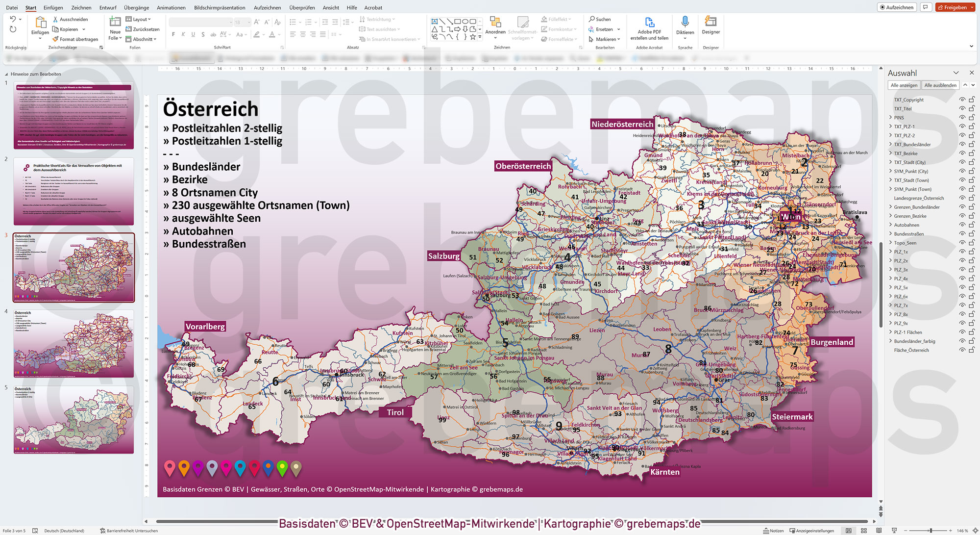The width and height of the screenshot is (980, 535).
Task: Switch to the Einfügen ribbon tab
Action: pyautogui.click(x=53, y=7)
